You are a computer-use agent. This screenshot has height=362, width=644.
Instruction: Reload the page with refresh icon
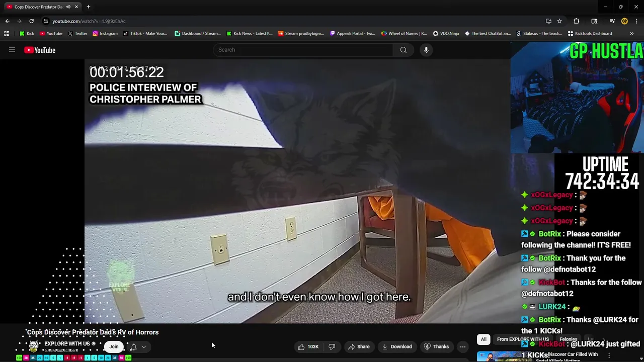[31, 21]
